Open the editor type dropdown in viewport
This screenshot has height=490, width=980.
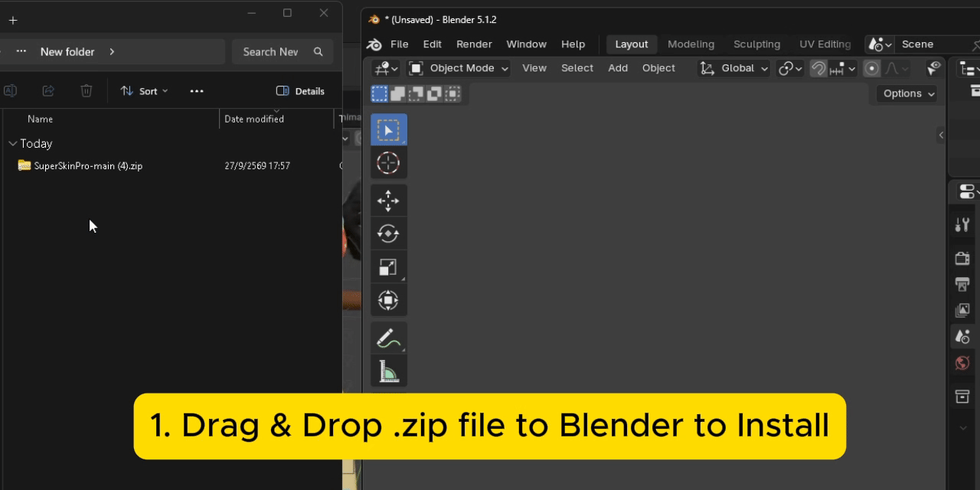(x=385, y=68)
